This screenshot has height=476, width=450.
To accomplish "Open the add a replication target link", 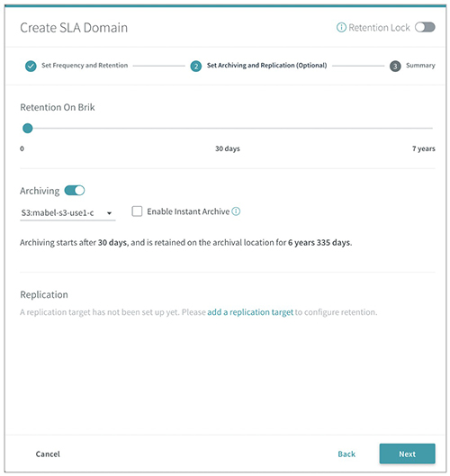I will click(250, 312).
